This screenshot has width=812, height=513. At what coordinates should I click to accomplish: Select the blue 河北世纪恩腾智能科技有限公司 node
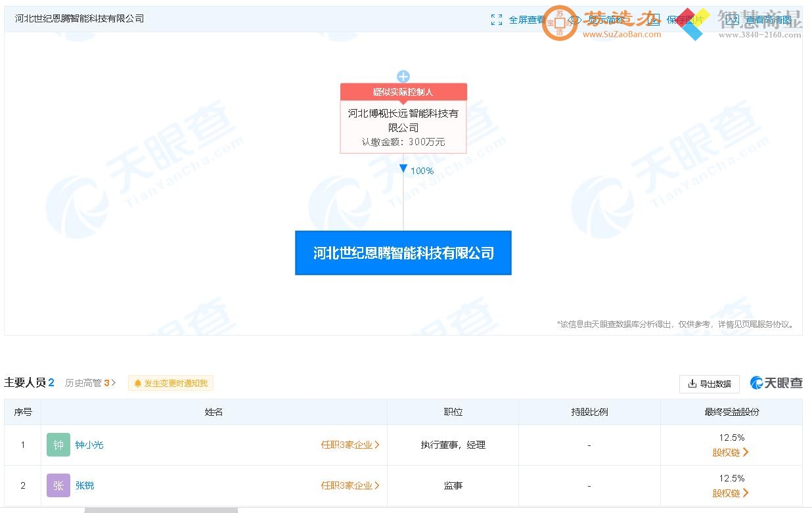(x=403, y=253)
